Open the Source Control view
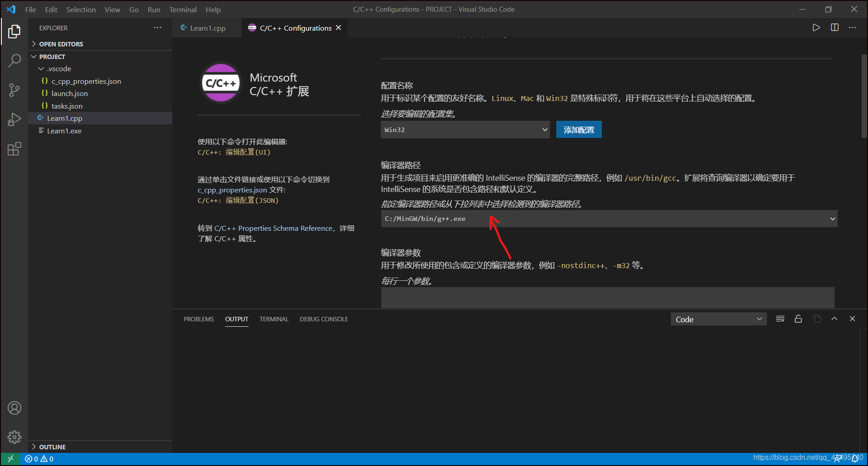 [14, 90]
